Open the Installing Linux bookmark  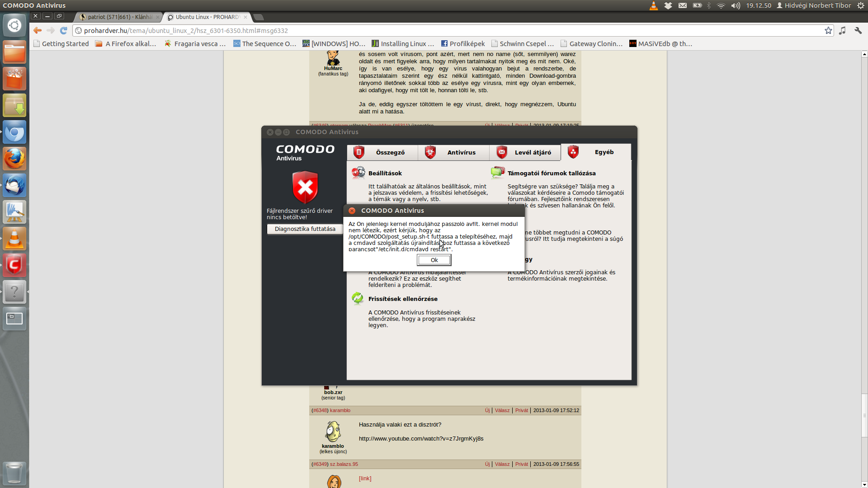click(403, 44)
